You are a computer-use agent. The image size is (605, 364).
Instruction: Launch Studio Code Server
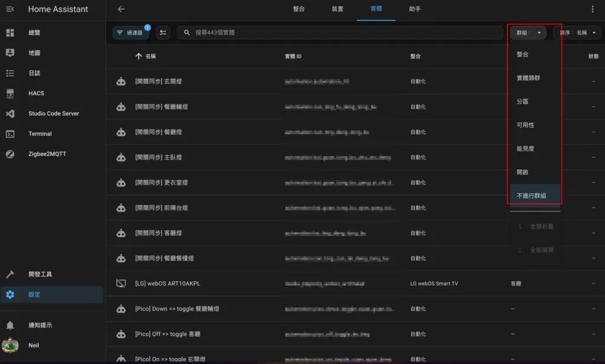(53, 113)
